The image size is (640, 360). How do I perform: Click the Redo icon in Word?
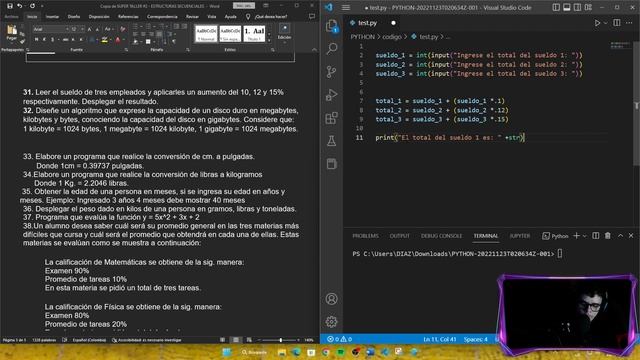32,6
